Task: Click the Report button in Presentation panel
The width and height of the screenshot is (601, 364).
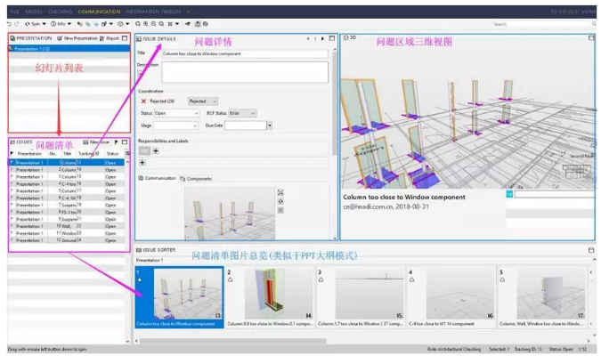Action: [x=110, y=38]
